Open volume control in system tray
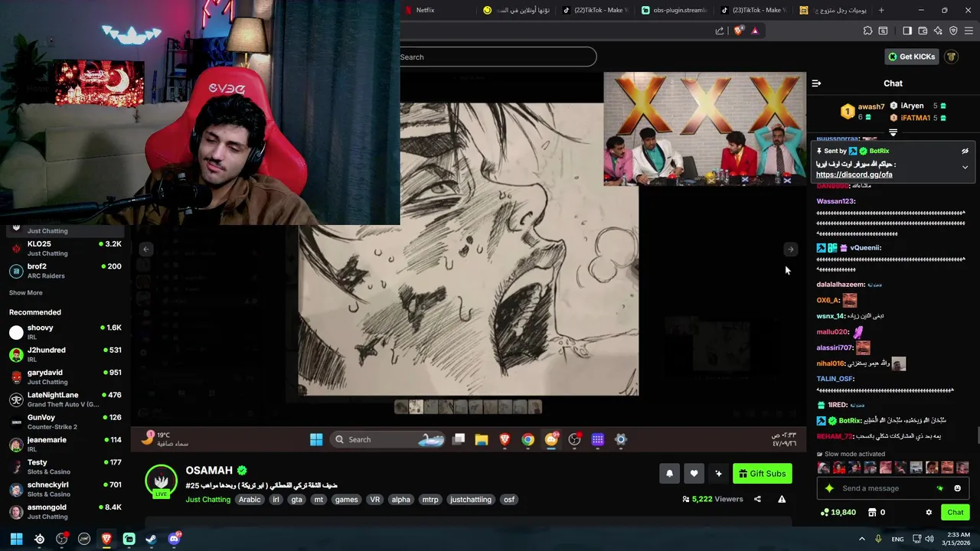This screenshot has width=980, height=551. pos(929,539)
